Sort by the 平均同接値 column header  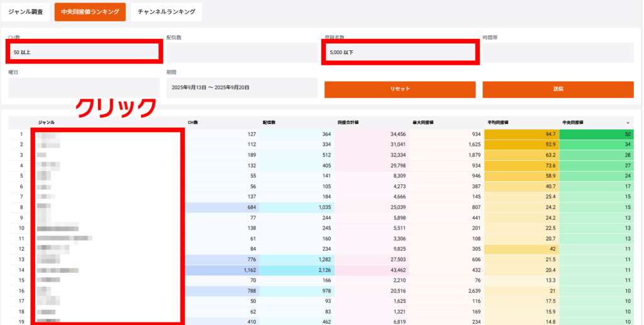tap(498, 123)
